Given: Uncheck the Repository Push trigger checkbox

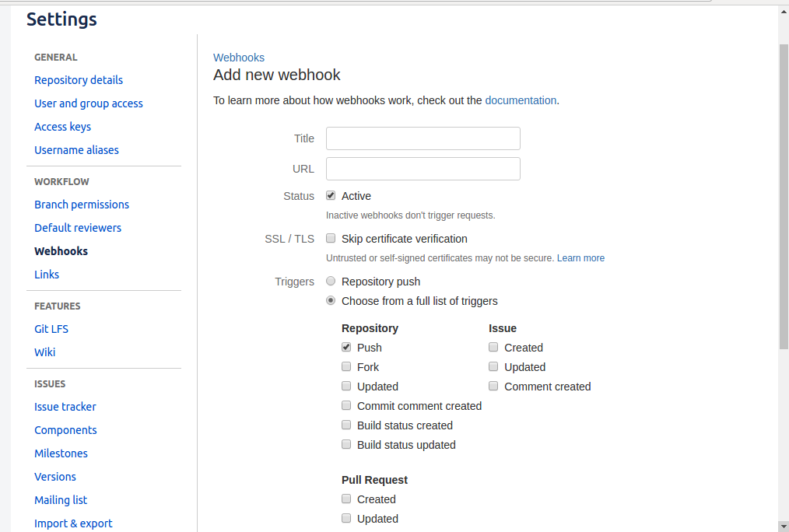Looking at the screenshot, I should 346,348.
